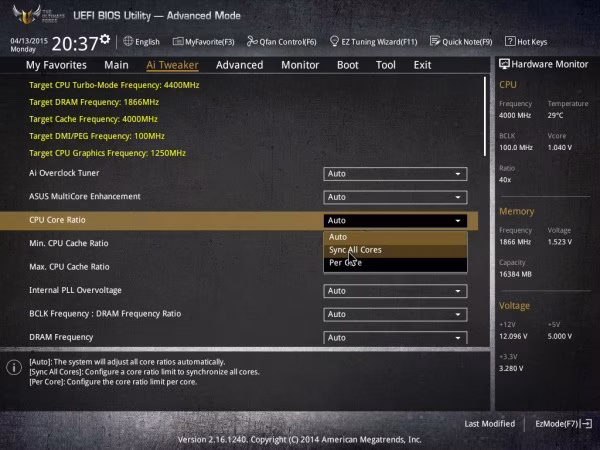The image size is (600, 450).
Task: Click the globe language icon
Action: click(x=128, y=41)
